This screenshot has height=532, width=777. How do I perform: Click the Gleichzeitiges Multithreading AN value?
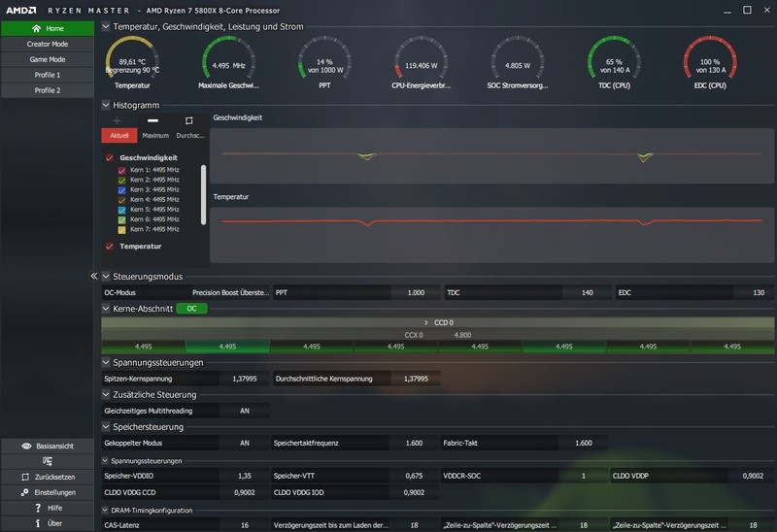[245, 411]
